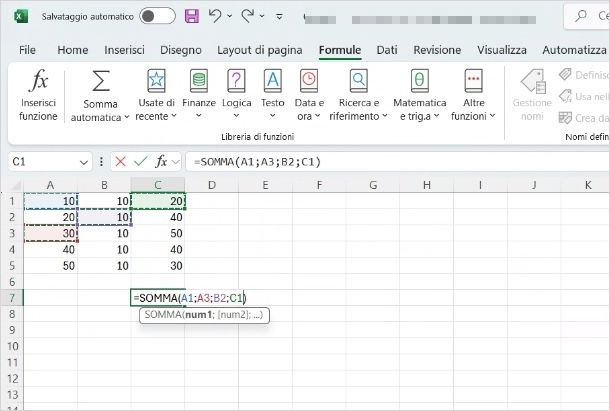Select row 10 header
Image resolution: width=610 pixels, height=411 pixels.
[x=12, y=346]
